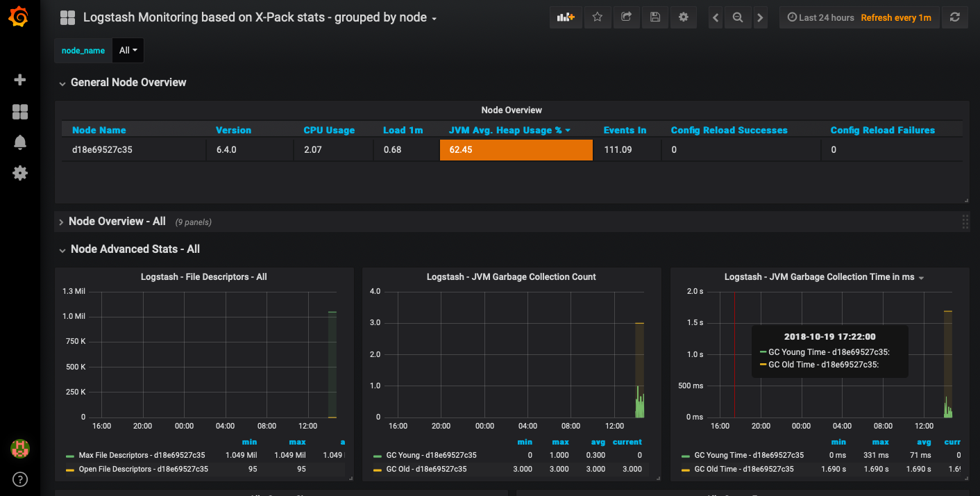This screenshot has height=496, width=980.
Task: Shift time range backward with left arrow
Action: (x=716, y=17)
